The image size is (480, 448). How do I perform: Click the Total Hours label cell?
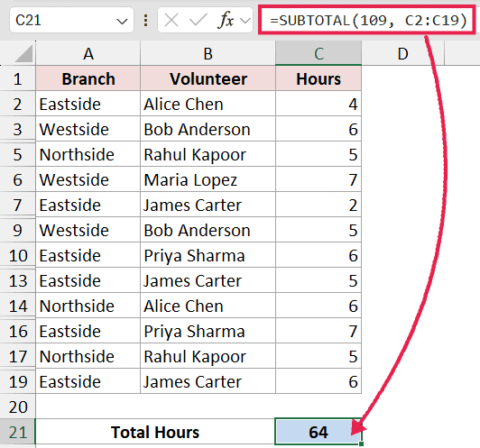pyautogui.click(x=155, y=432)
